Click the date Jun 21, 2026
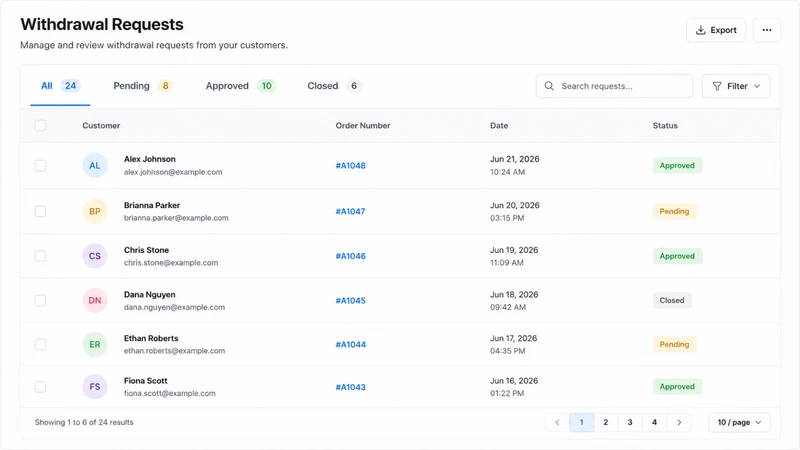The height and width of the screenshot is (450, 800). (x=515, y=159)
